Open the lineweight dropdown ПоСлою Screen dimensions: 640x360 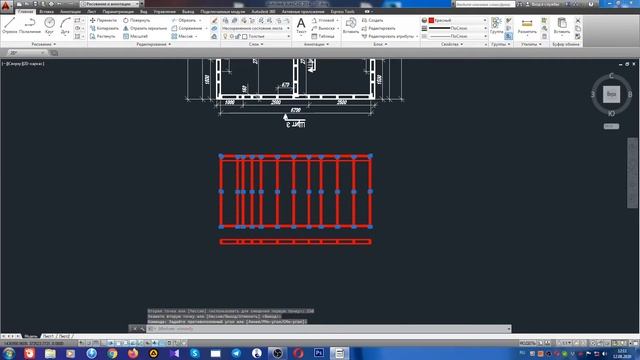pyautogui.click(x=458, y=28)
